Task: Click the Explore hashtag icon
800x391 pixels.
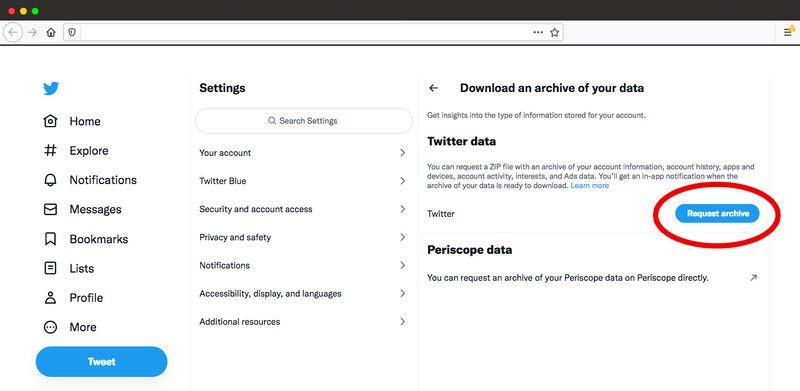Action: [51, 151]
